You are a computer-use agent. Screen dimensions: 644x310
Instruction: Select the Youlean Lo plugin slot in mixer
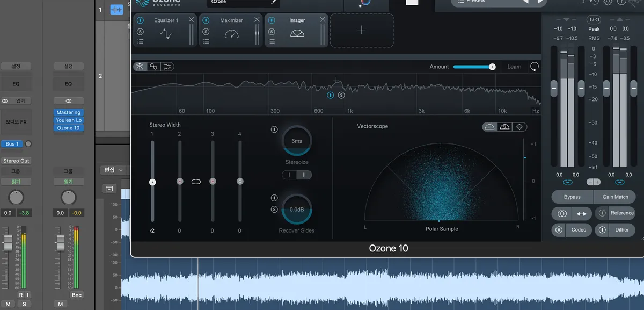pyautogui.click(x=68, y=120)
